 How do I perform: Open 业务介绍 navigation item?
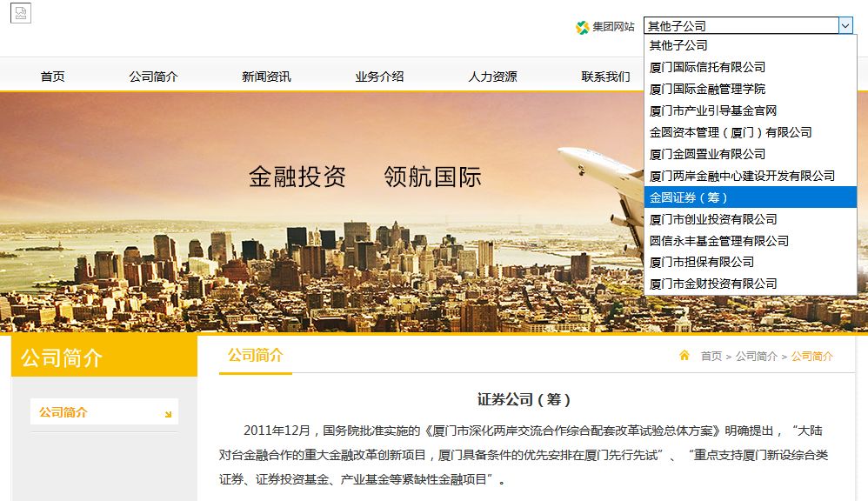(x=379, y=77)
